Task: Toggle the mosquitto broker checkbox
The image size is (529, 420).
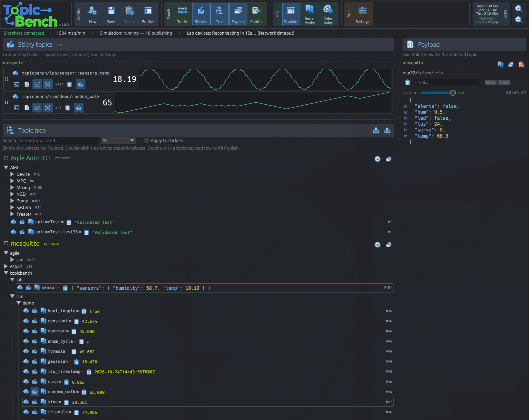Action: tap(6, 243)
